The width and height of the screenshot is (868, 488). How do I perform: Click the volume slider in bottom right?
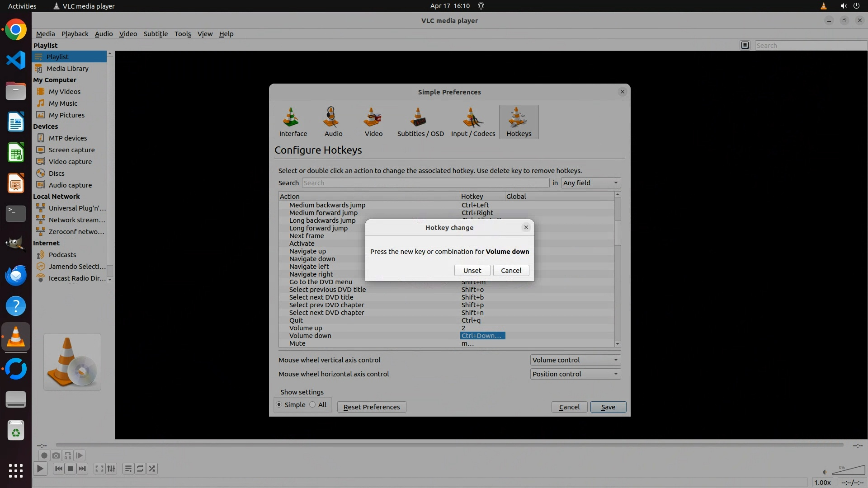point(848,471)
